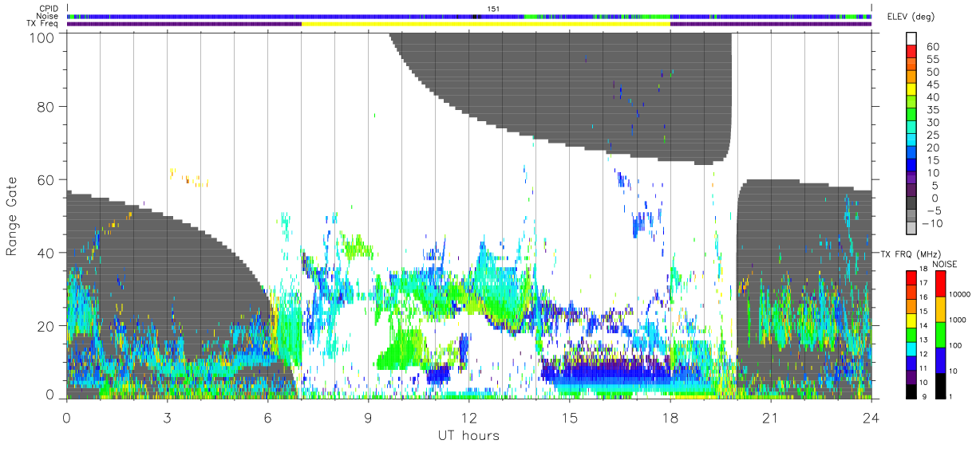Click the TX Freq row label
980x452 pixels.
tap(43, 24)
